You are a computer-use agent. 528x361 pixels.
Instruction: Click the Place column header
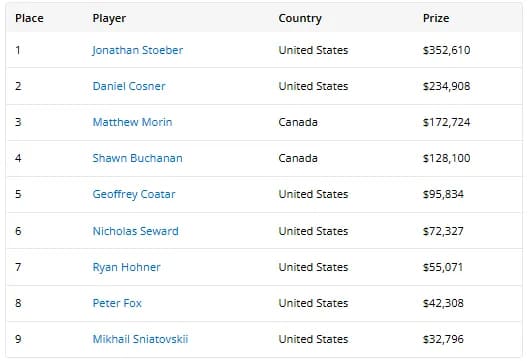[x=29, y=18]
